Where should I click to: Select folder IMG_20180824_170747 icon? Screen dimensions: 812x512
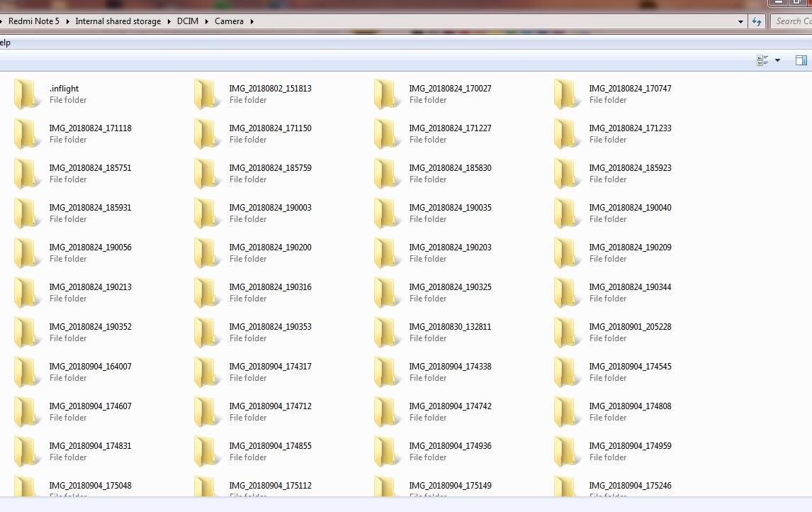point(568,94)
